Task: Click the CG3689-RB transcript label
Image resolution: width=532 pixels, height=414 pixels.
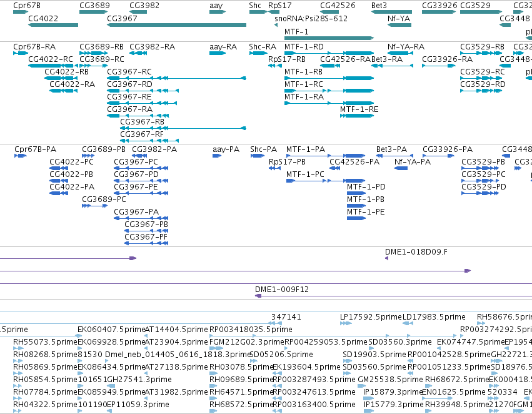Action: [101, 46]
